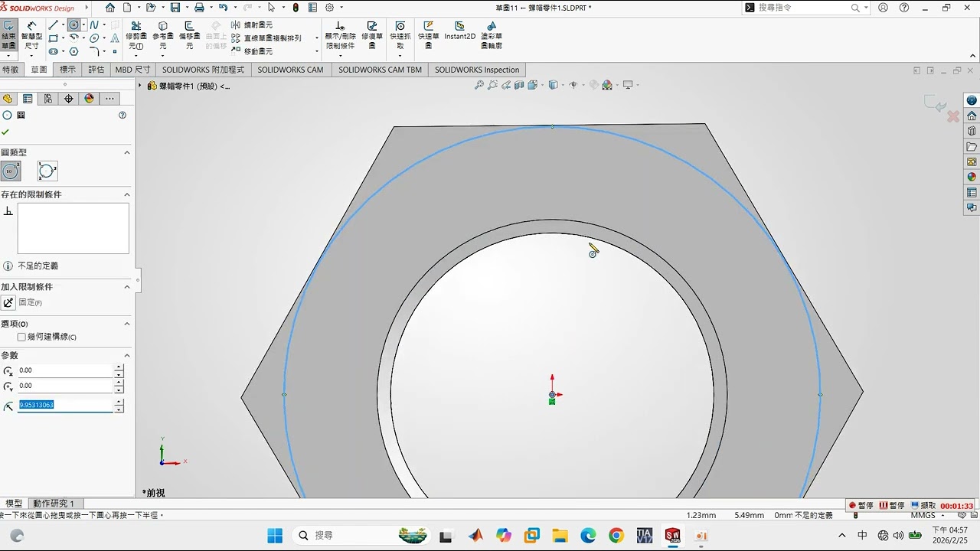Open the PropertyManager help question icon
Image resolution: width=980 pixels, height=551 pixels.
[122, 115]
